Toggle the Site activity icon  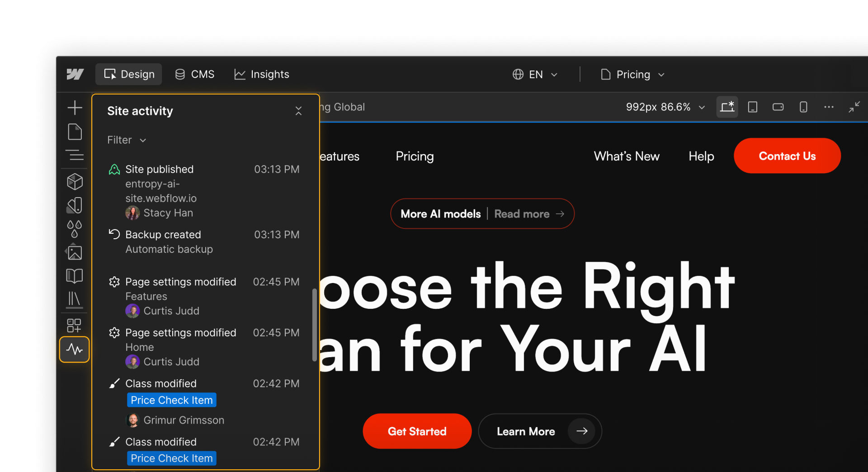tap(75, 349)
